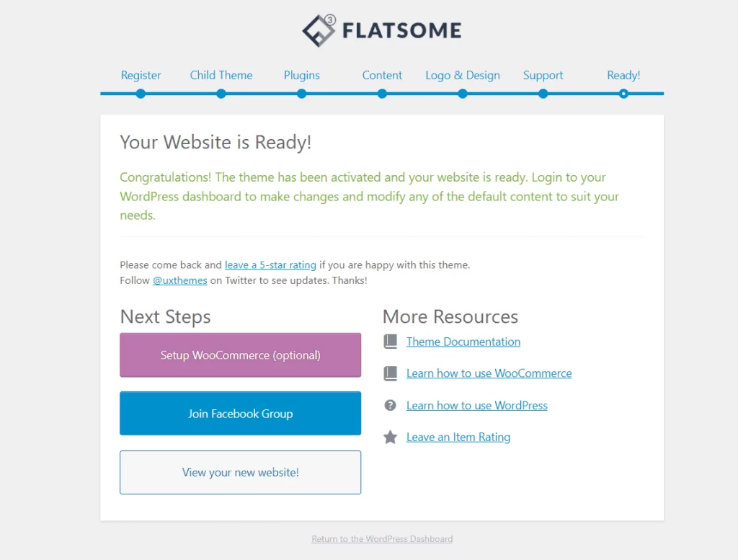Screen dimensions: 738x560
Task: Click the Flatsome logo at the top
Action: (x=381, y=30)
